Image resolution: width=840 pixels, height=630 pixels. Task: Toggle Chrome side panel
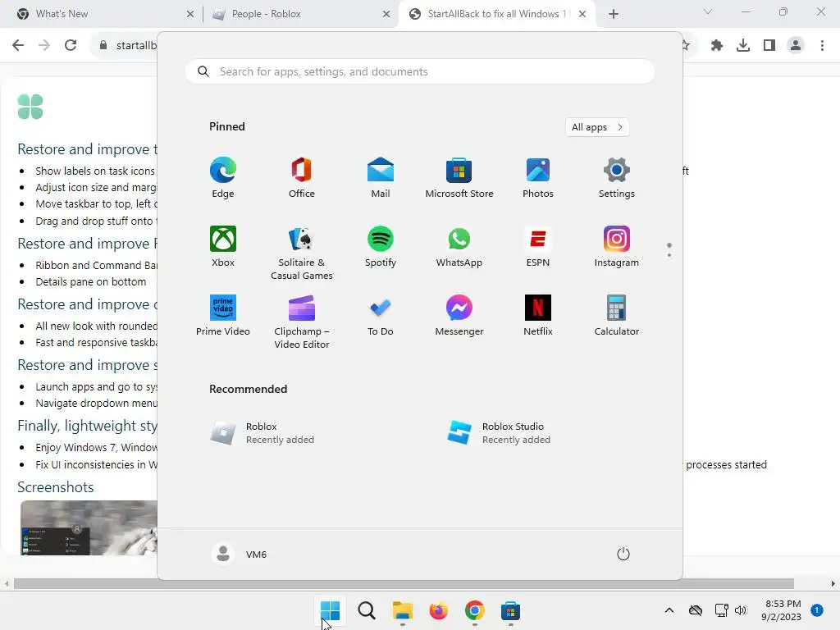click(769, 45)
